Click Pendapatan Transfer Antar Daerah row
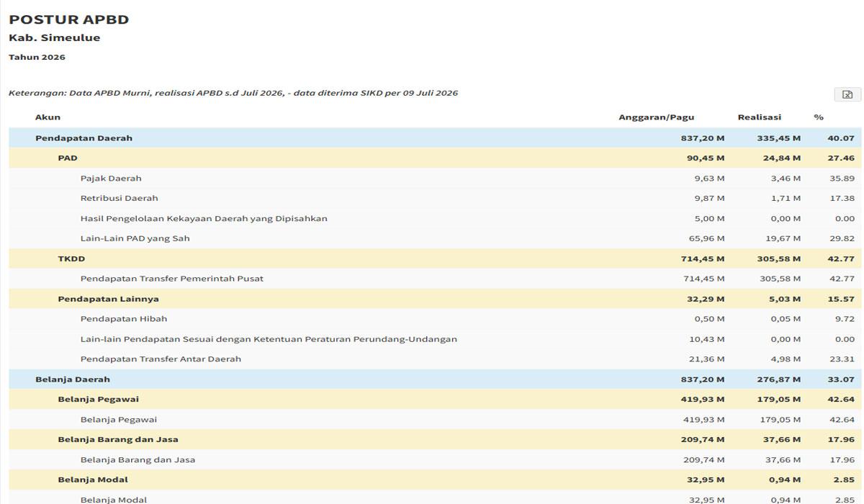The image size is (864, 504). click(436, 359)
